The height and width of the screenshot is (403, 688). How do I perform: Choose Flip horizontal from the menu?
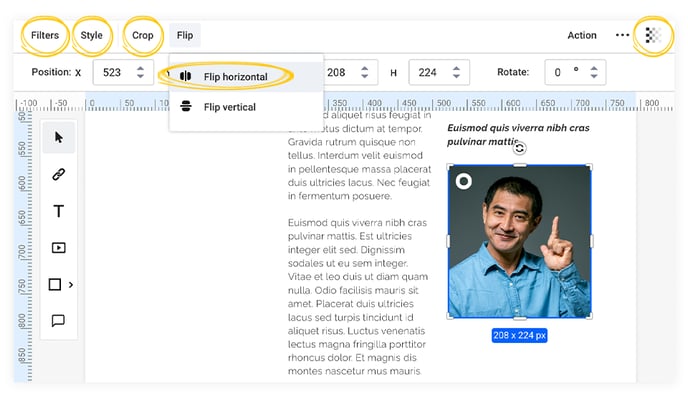[x=246, y=76]
